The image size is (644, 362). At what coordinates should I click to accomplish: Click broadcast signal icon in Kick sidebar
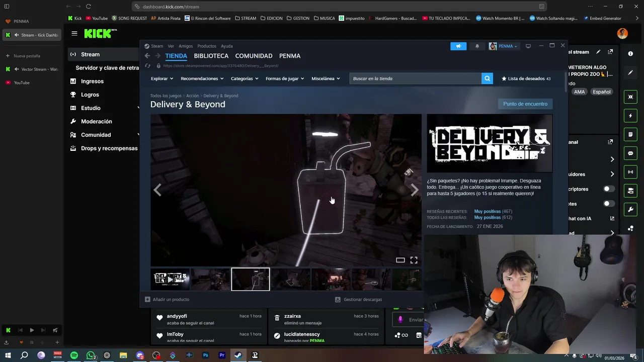pyautogui.click(x=630, y=172)
